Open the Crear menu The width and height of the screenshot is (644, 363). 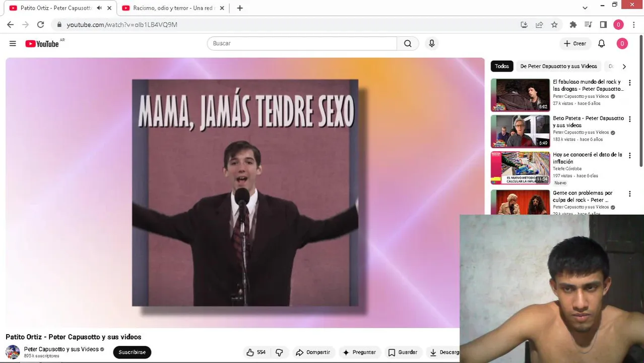point(575,43)
